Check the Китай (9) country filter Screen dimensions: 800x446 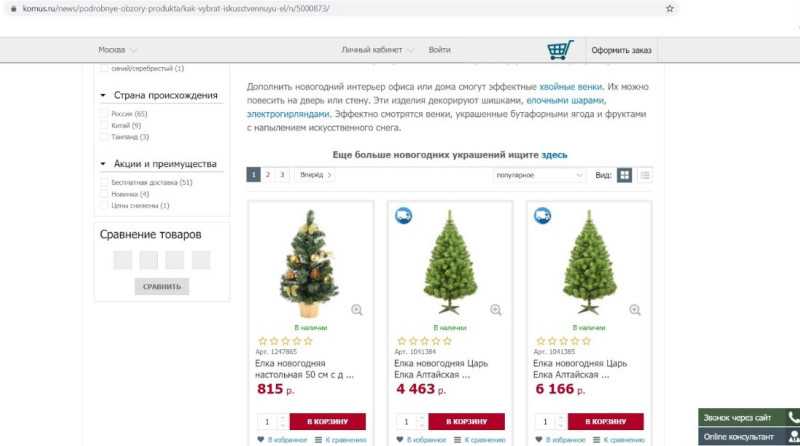tap(104, 125)
